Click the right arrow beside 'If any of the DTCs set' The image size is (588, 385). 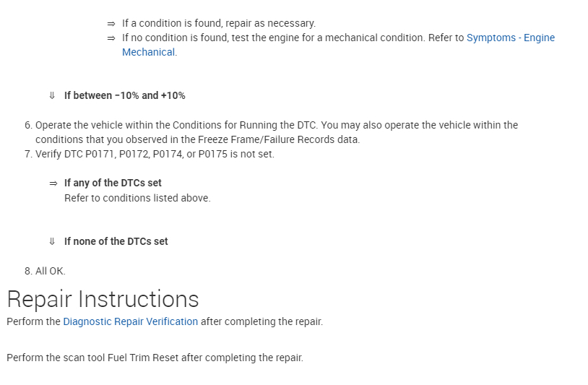(x=53, y=183)
